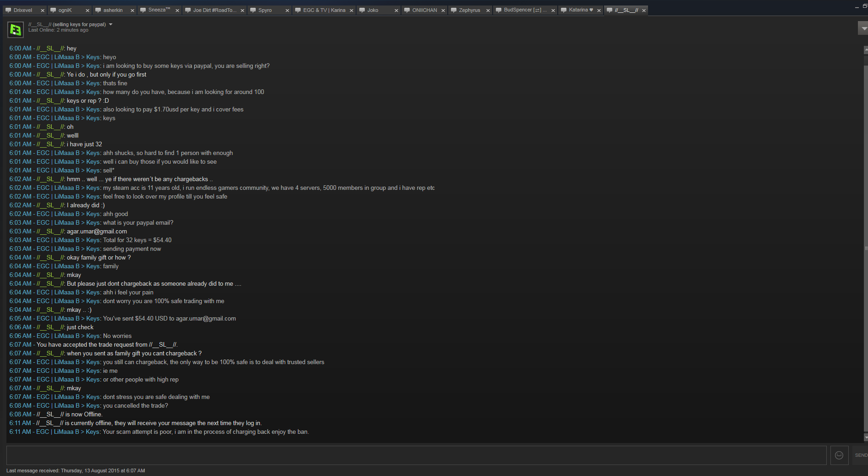Click the chat scrollbar up arrow
The image size is (868, 476).
(x=866, y=49)
